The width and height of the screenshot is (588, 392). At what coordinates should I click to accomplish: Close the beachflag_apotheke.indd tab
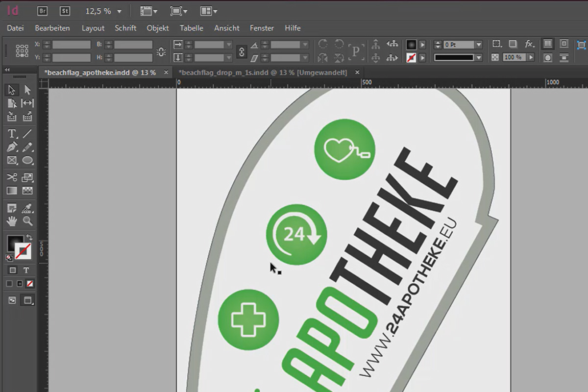(x=166, y=72)
